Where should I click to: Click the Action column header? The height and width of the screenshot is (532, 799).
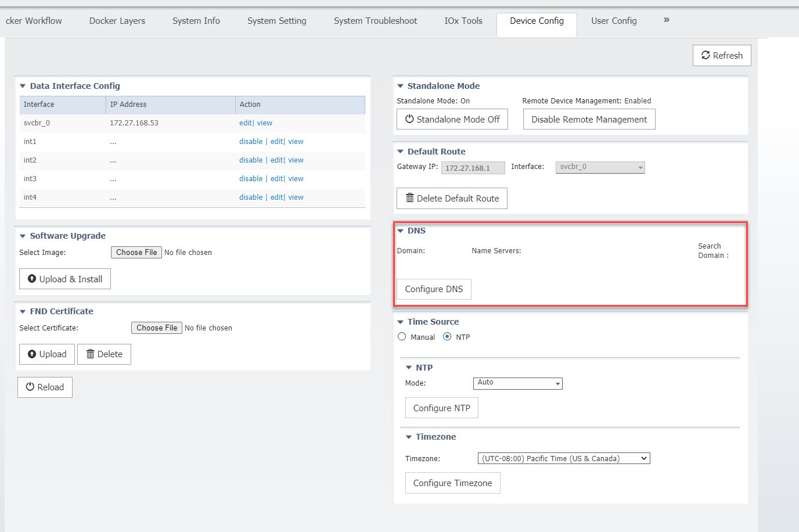point(300,105)
